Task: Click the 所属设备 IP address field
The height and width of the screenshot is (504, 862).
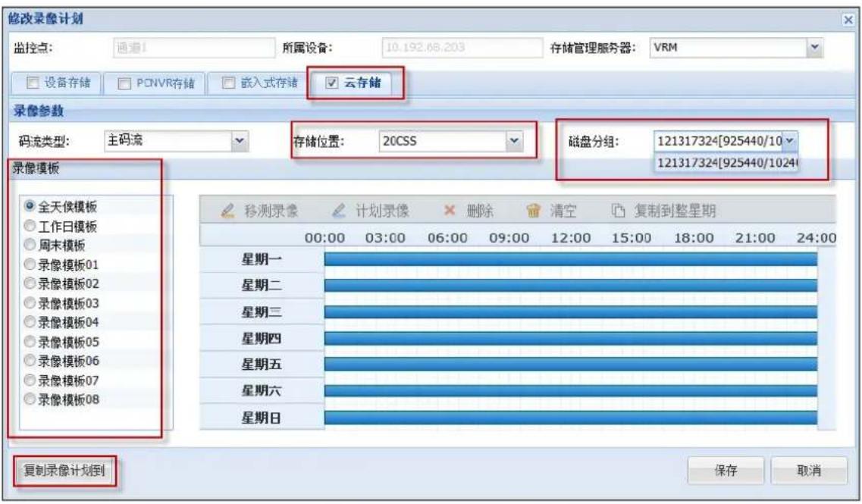Action: coord(462,48)
